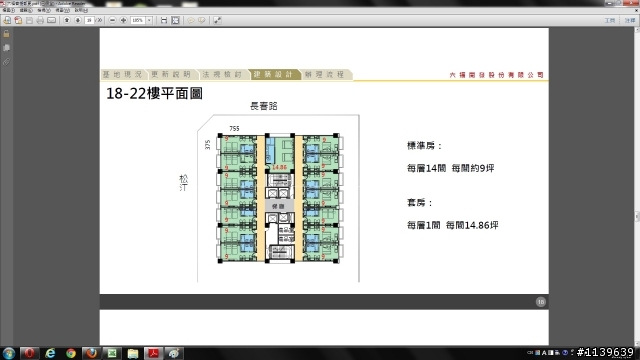Click the print icon

coord(40,20)
